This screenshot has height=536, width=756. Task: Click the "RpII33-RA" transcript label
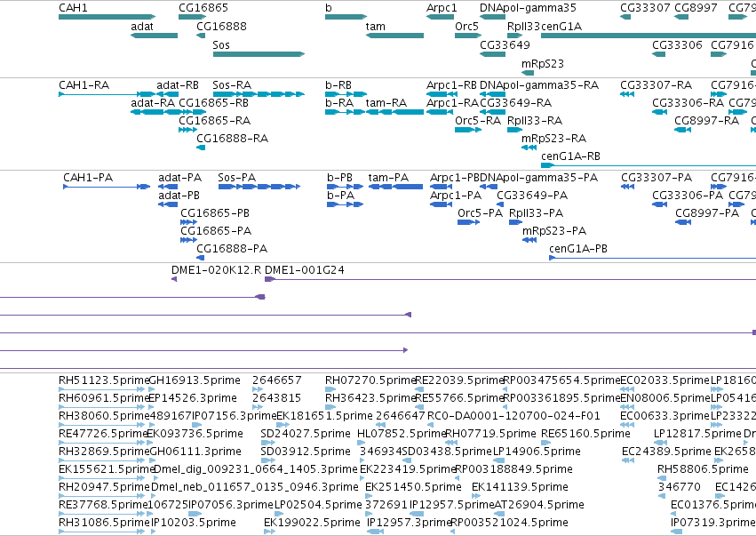point(535,121)
